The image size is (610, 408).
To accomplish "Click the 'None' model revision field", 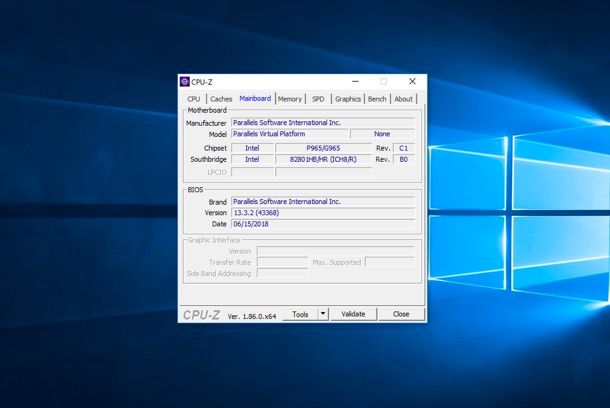I will point(382,134).
